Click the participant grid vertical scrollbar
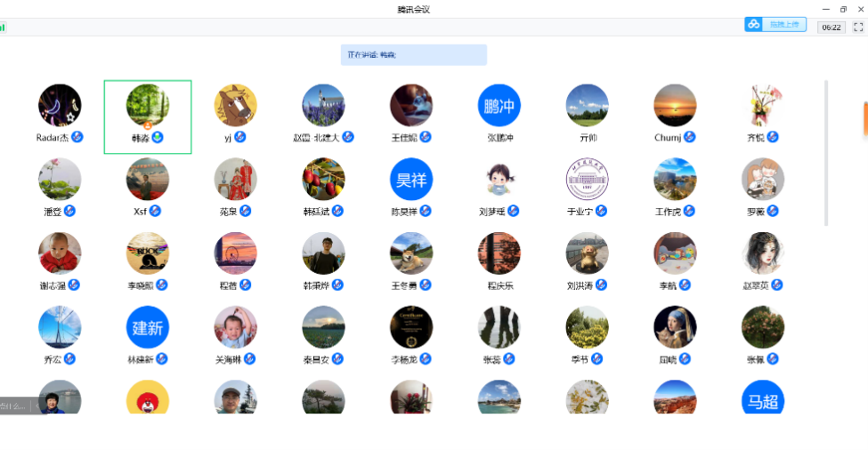This screenshot has height=450, width=868. coord(826,153)
